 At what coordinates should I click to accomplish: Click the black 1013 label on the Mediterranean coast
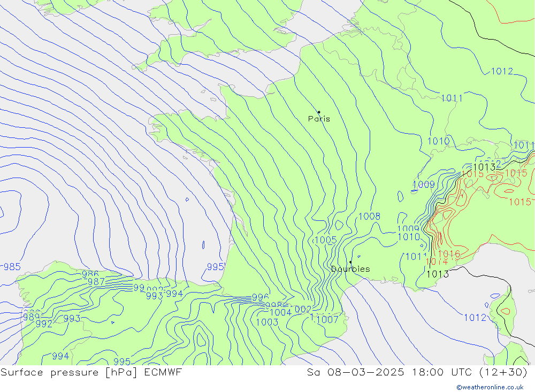coord(438,274)
